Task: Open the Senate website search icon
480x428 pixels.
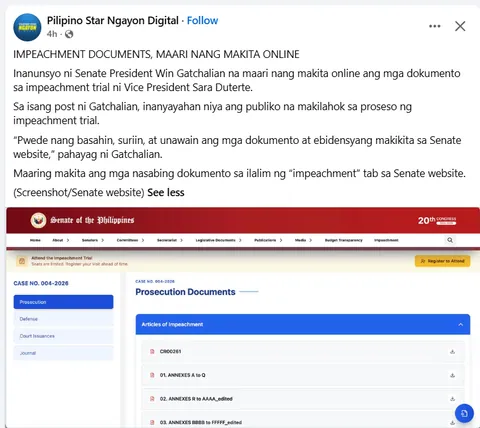Action: point(450,240)
